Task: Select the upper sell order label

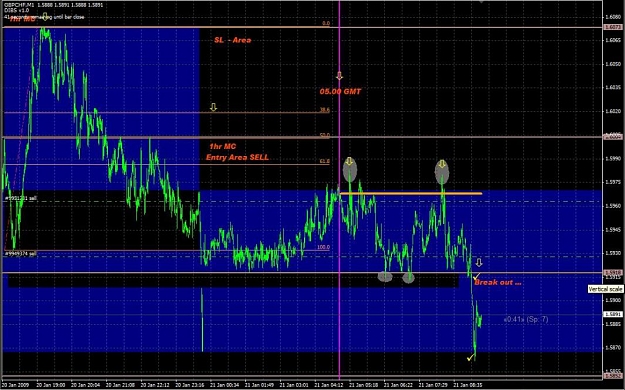Action: tap(21, 198)
